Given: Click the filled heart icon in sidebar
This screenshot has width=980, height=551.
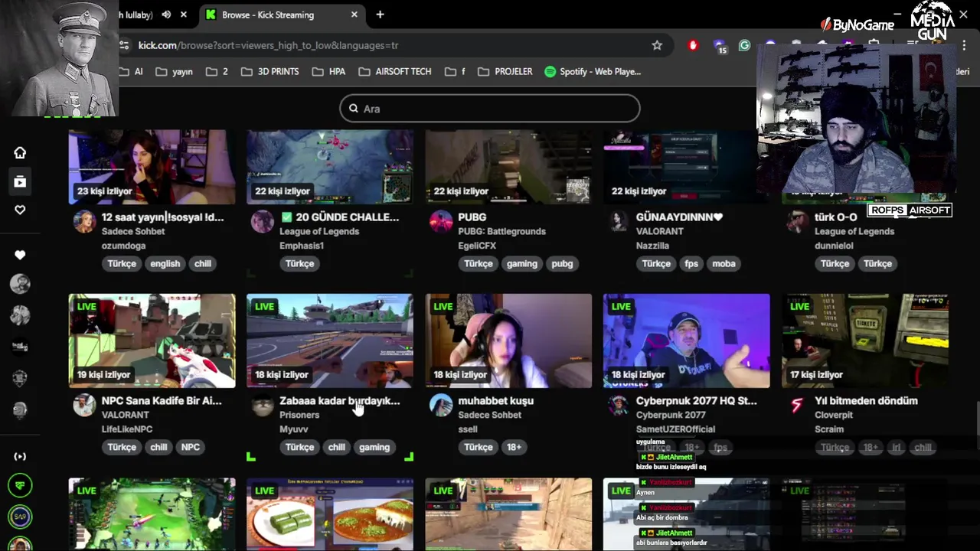Looking at the screenshot, I should (20, 255).
